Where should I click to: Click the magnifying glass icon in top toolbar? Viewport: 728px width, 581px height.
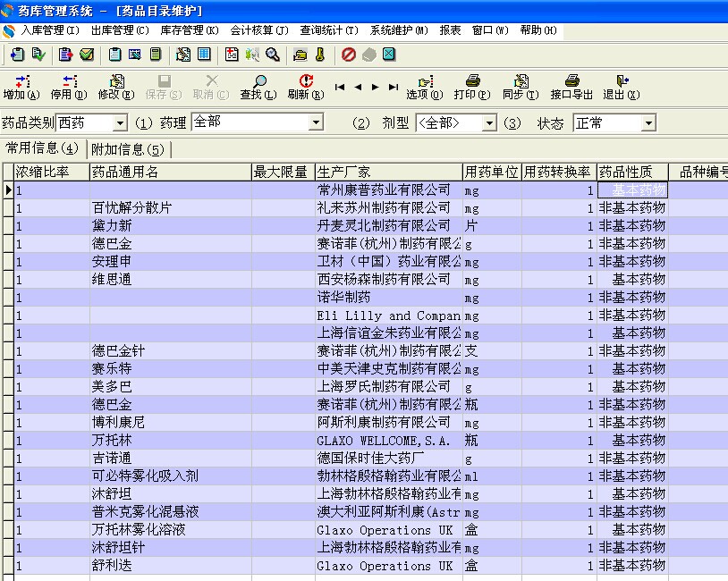point(273,55)
